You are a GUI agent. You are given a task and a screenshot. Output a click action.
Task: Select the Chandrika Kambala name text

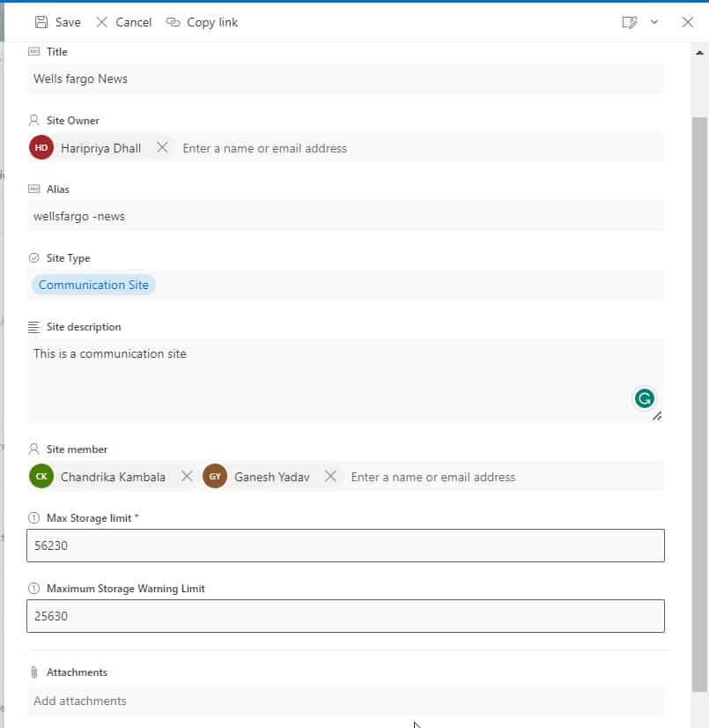113,477
